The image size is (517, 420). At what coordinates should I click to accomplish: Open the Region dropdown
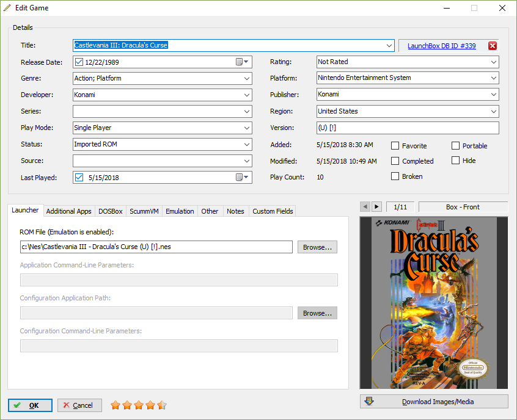click(x=494, y=111)
